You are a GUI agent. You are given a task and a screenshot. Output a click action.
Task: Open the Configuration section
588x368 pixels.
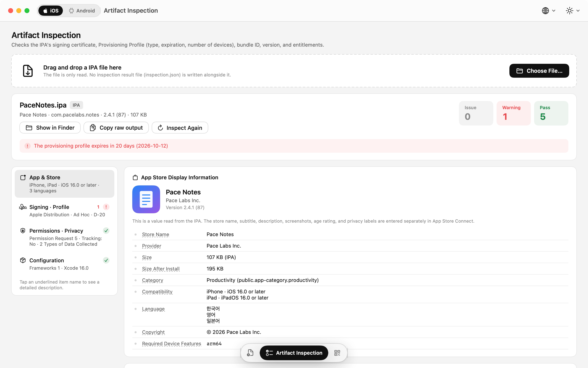(x=64, y=264)
